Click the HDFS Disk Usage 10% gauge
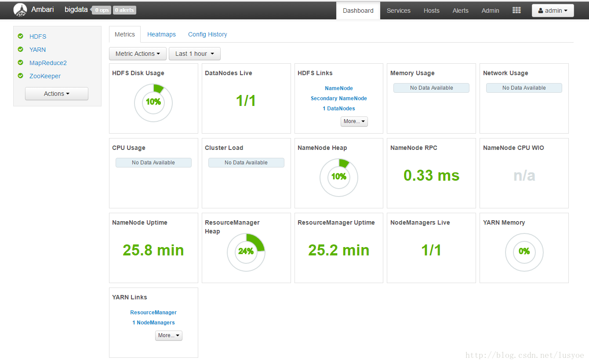This screenshot has width=589, height=364. click(153, 103)
